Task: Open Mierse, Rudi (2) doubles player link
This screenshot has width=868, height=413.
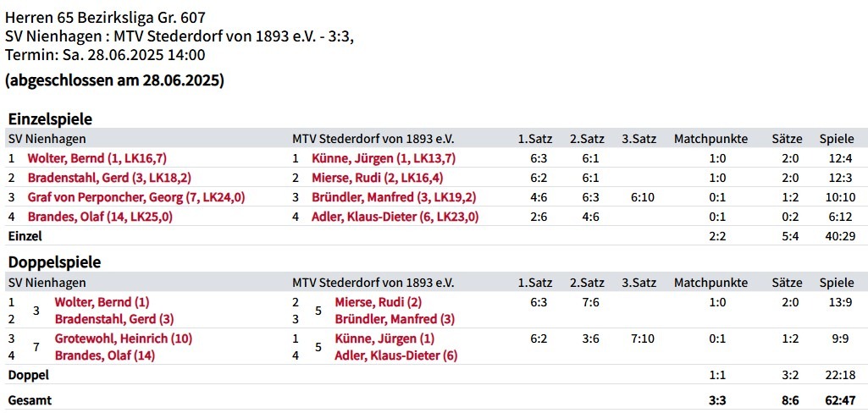Action: point(379,302)
